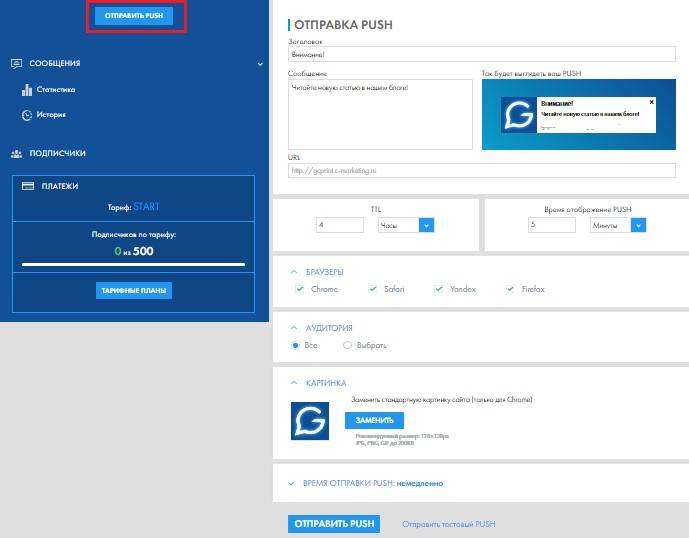Open the Платежи section header

coord(60,186)
